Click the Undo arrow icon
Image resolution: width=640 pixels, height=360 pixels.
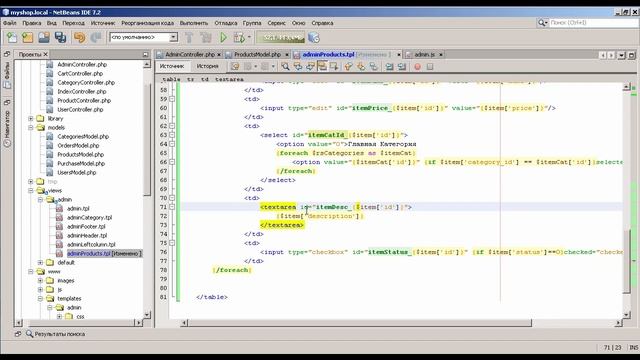click(x=80, y=38)
